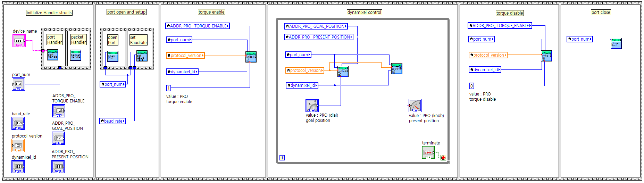Click the 'value : PRO (dial) goal position' label
This screenshot has height=183, width=644.
(x=322, y=118)
